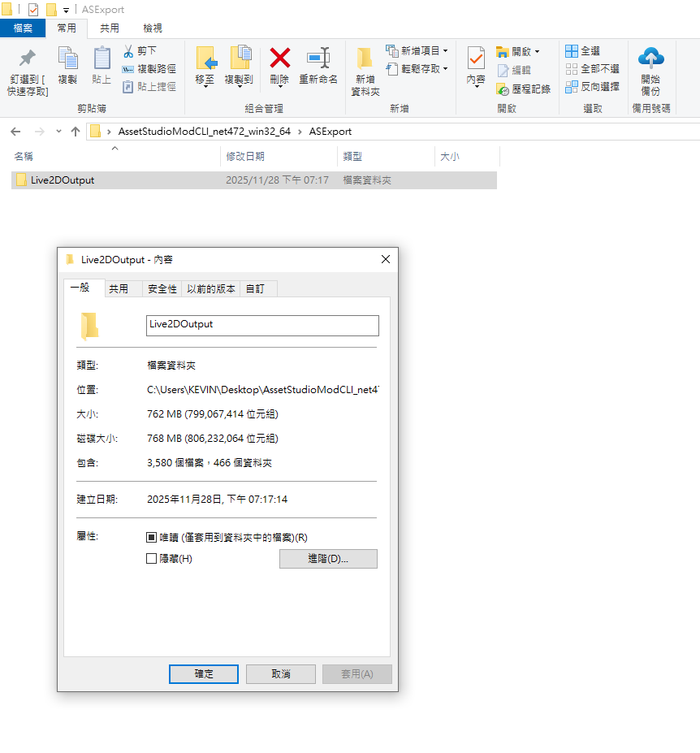700x753 pixels.
Task: Click the 貼上 paste clipboard icon
Action: click(x=102, y=58)
